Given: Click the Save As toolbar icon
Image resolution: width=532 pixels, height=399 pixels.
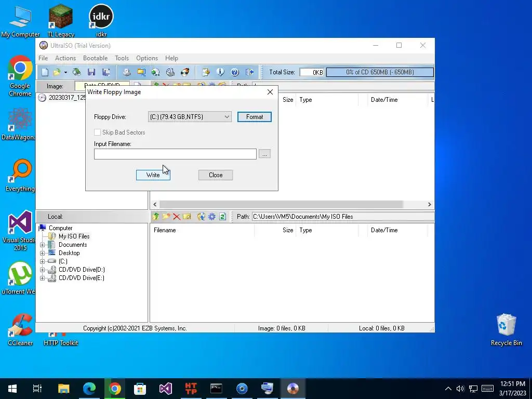Looking at the screenshot, I should (106, 72).
